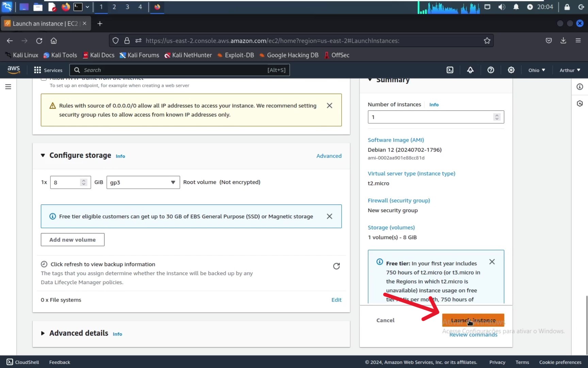Screen dimensions: 588x368
Task: Open the Arthur account dropdown
Action: [x=570, y=70]
